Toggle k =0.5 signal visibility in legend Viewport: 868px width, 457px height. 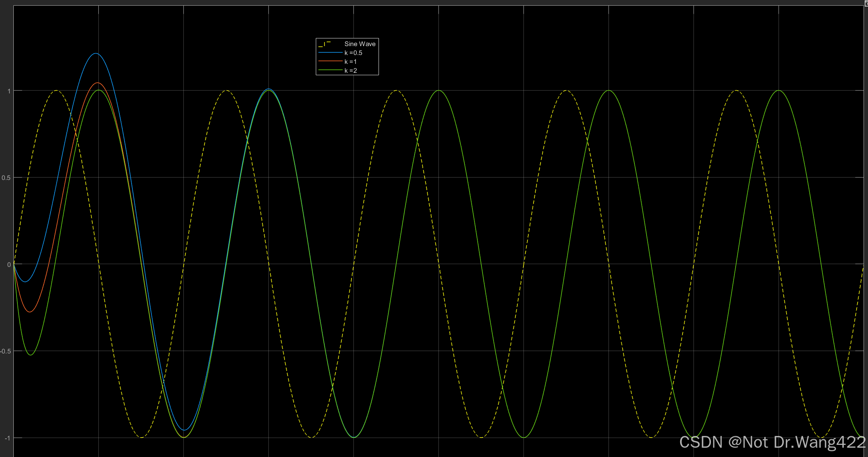coord(353,53)
